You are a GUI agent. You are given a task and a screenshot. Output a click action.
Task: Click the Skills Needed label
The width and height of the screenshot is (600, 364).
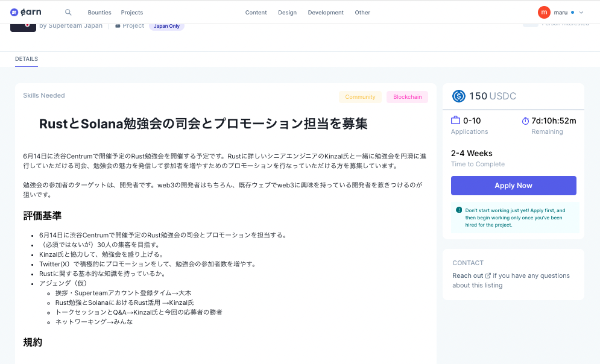44,96
